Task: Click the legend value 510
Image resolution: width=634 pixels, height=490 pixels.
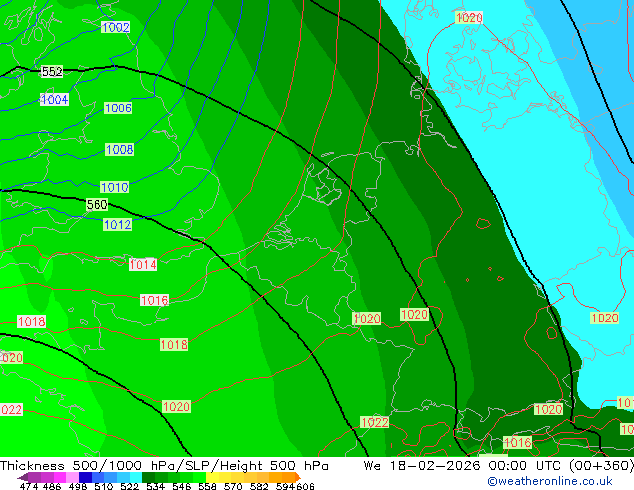Action: point(104,486)
